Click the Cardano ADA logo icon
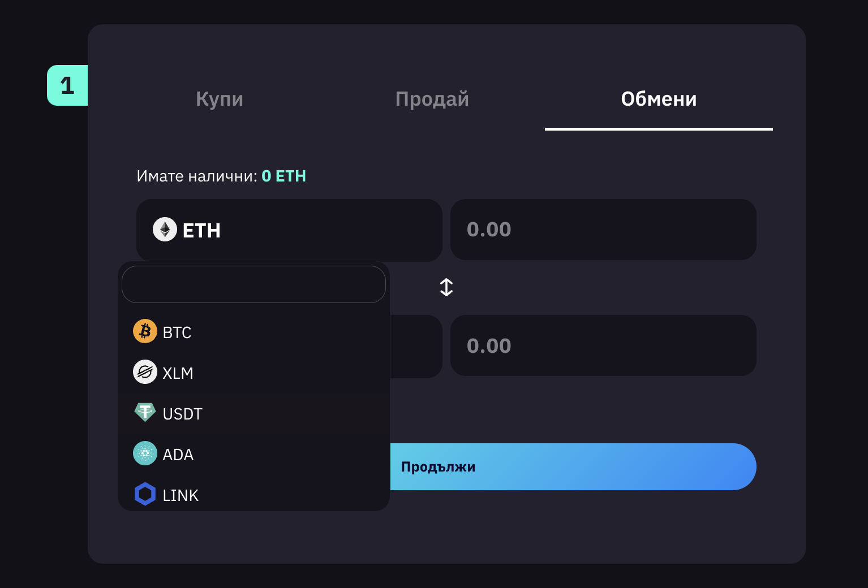Viewport: 868px width, 588px height. pos(145,453)
